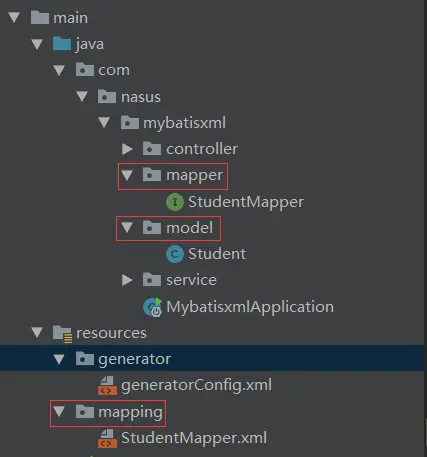Image resolution: width=427 pixels, height=457 pixels.
Task: Expand the service package arrow
Action: click(x=127, y=280)
